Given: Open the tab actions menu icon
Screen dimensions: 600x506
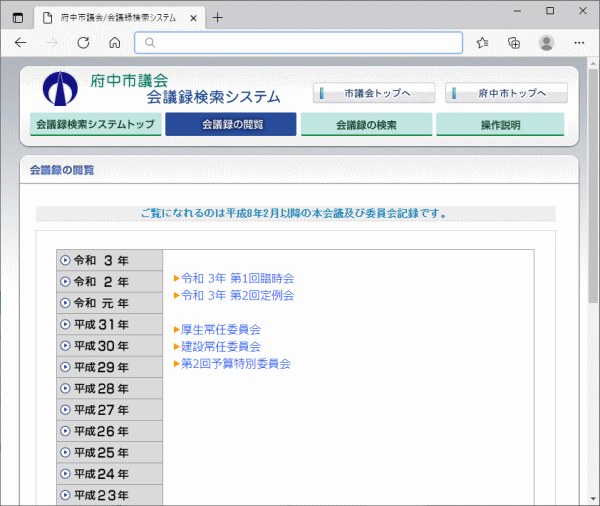Looking at the screenshot, I should tap(18, 18).
